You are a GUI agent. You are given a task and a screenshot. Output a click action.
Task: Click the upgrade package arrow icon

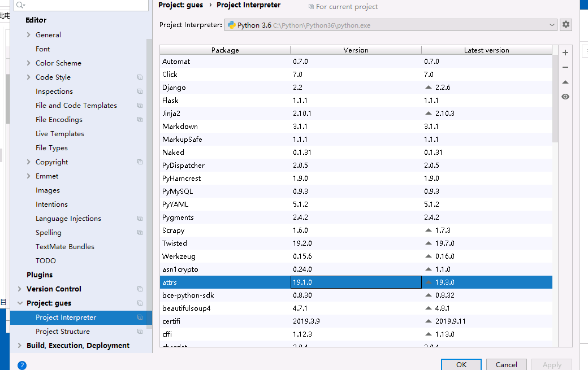click(x=565, y=82)
